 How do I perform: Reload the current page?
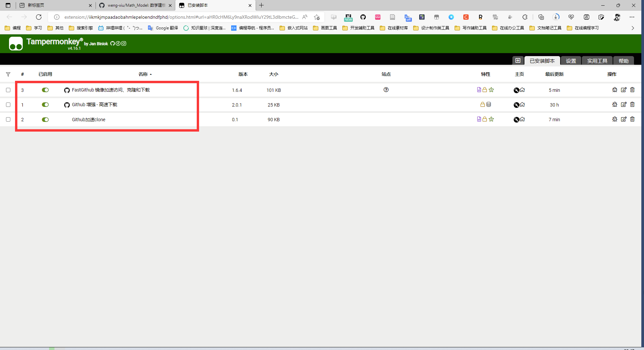tap(39, 17)
